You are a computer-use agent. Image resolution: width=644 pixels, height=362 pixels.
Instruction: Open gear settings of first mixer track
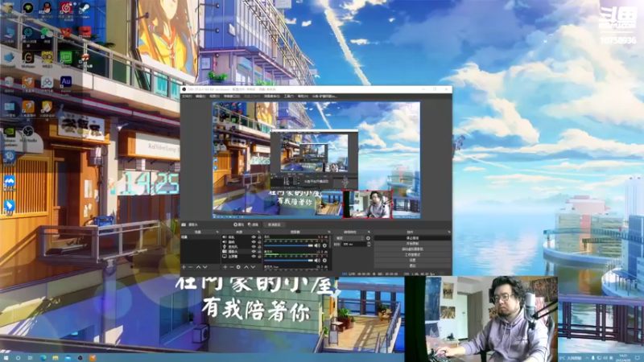pos(324,245)
